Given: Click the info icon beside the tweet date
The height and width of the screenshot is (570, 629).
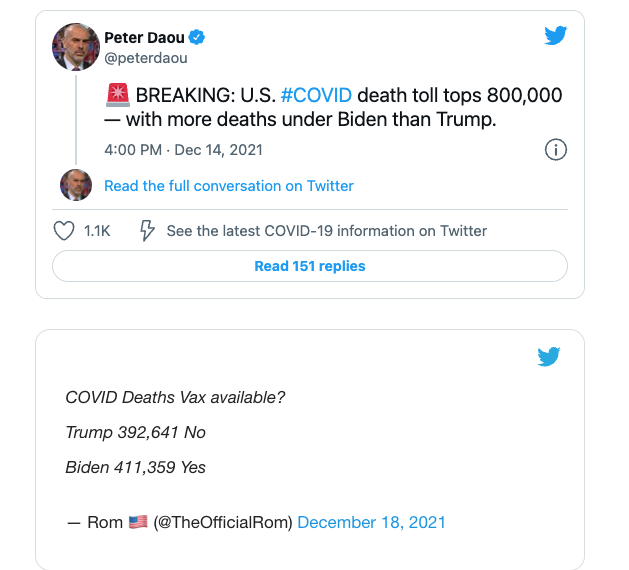Looking at the screenshot, I should click(556, 150).
